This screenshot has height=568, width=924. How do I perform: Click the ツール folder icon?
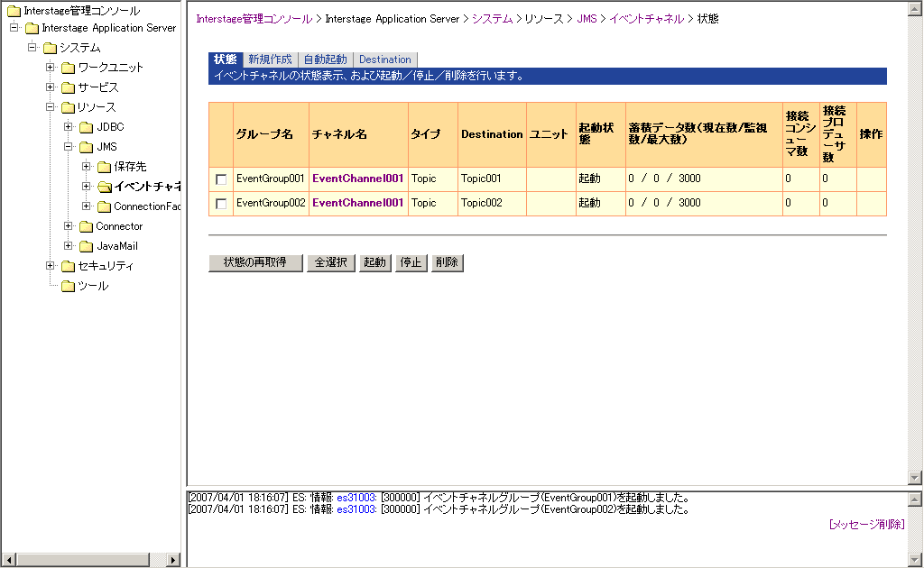tap(69, 286)
